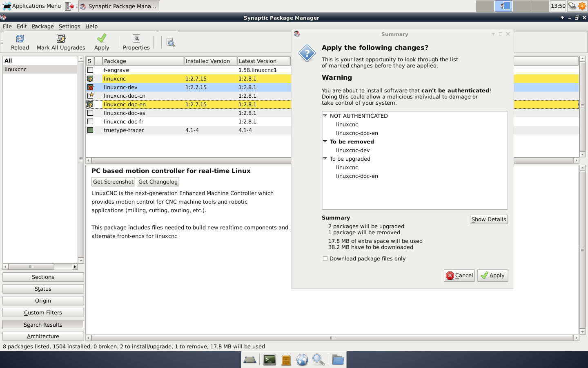588x368 pixels.
Task: Select linuxcnc-doc-en under To be upgraded
Action: tap(357, 176)
